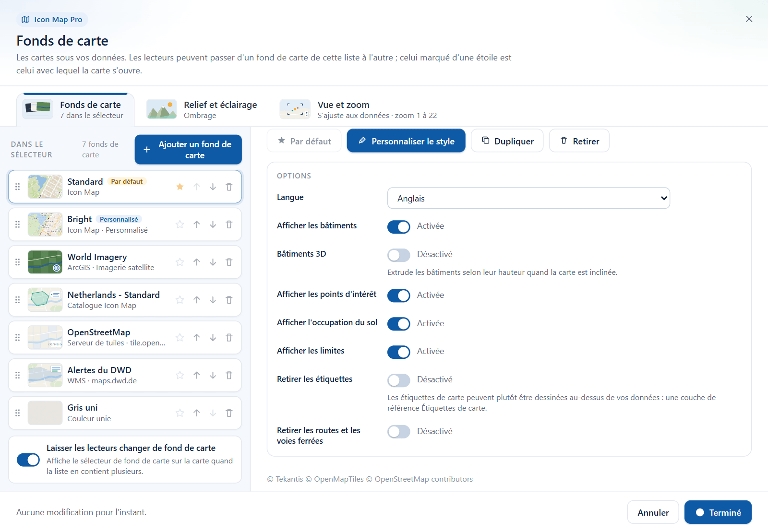
Task: Move OpenStreetMap up with the arrow icon
Action: (x=197, y=338)
